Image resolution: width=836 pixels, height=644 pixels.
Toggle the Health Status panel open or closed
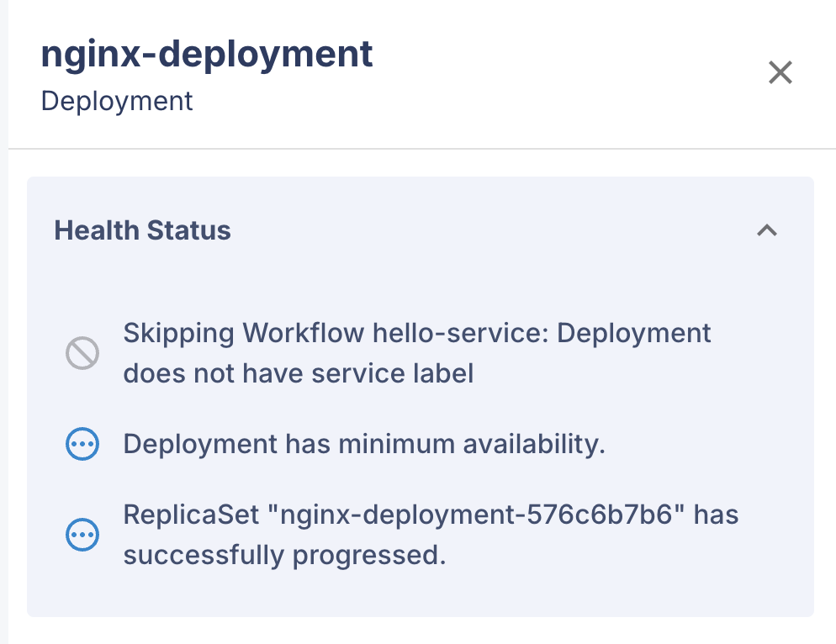[x=767, y=230]
